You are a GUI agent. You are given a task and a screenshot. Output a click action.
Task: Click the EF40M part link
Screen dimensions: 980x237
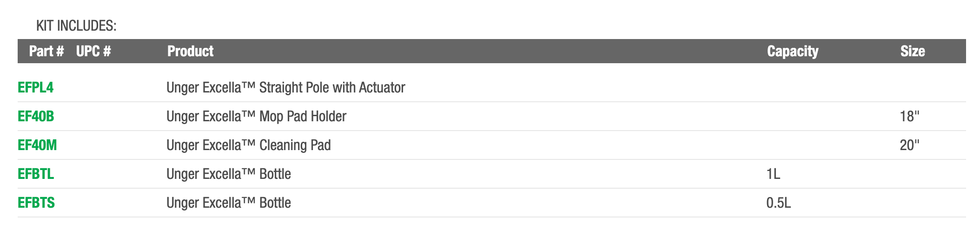pos(37,145)
